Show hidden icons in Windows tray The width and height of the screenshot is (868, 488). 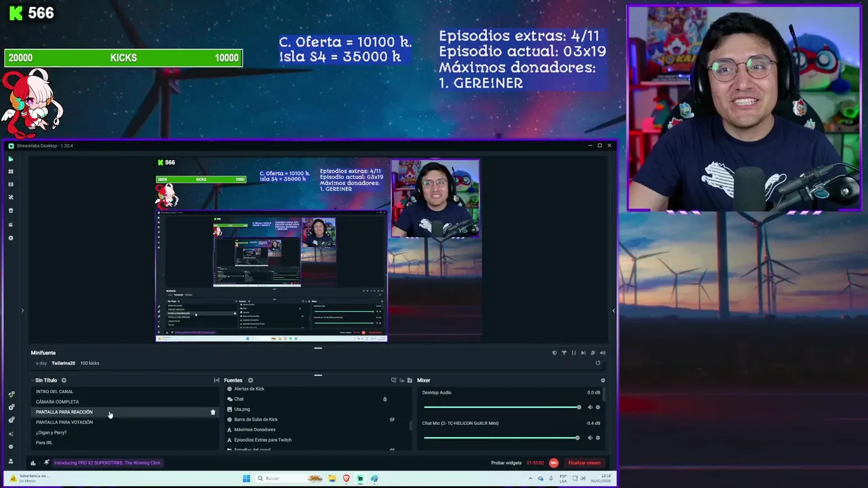click(x=530, y=479)
